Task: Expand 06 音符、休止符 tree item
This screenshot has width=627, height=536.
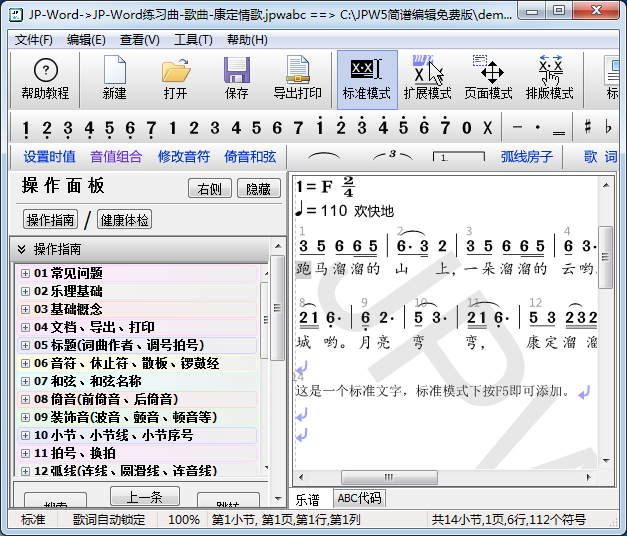Action: (25, 364)
